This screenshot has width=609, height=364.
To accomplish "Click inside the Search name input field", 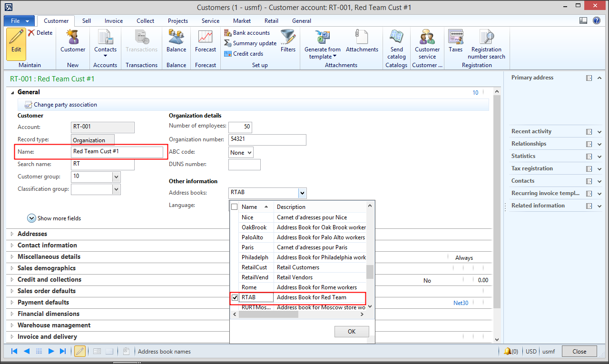I will (102, 164).
